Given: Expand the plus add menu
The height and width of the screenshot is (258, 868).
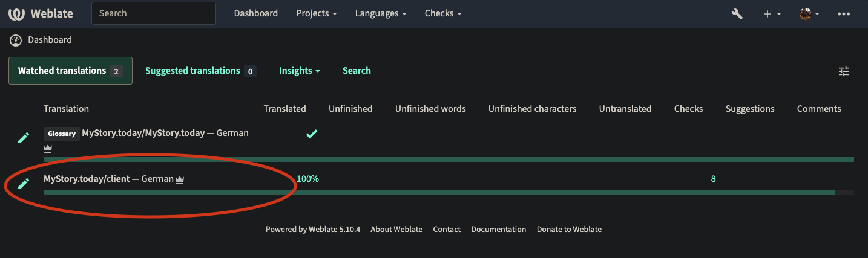Looking at the screenshot, I should [x=772, y=13].
